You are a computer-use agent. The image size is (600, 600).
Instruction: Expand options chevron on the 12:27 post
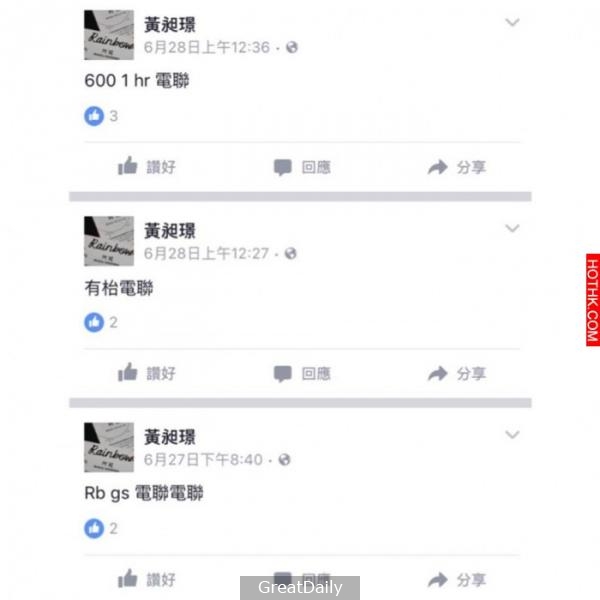[512, 228]
